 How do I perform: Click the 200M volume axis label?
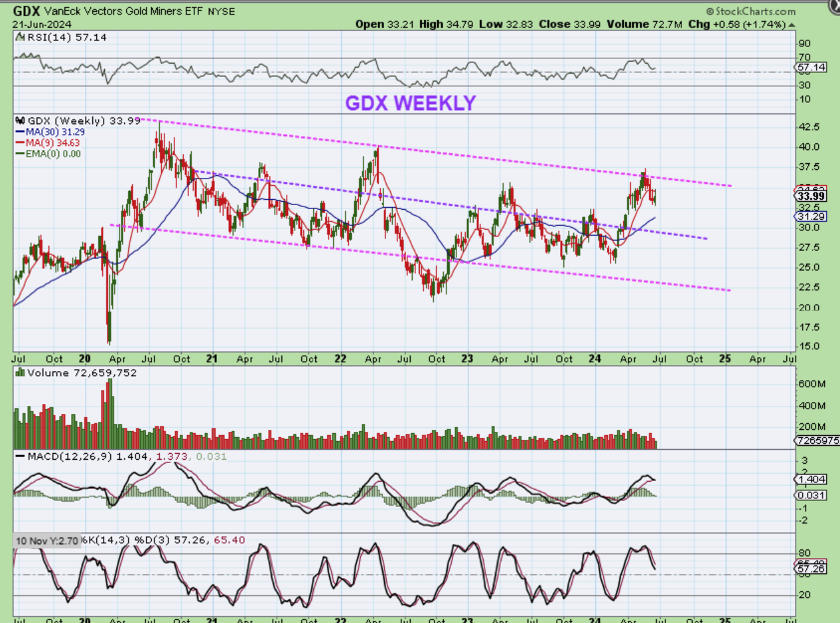[x=811, y=427]
